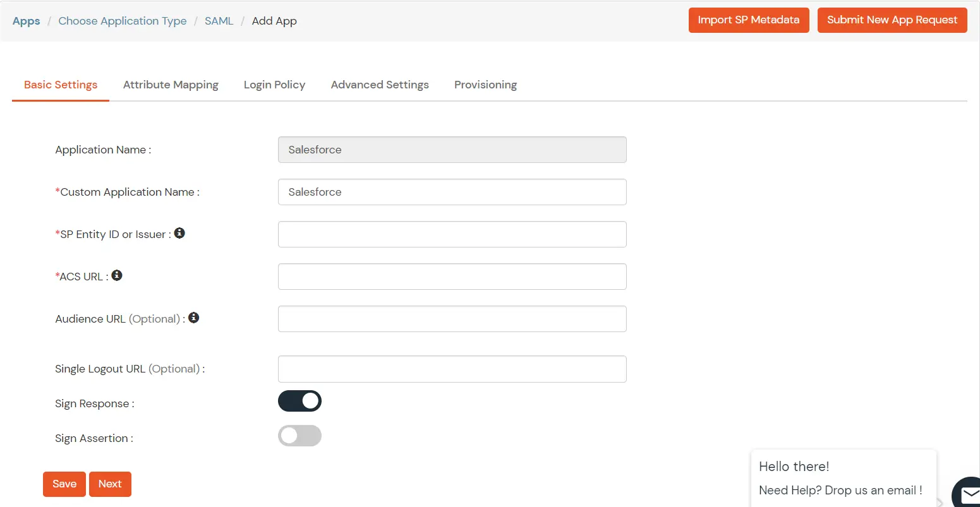Click Import SP Metadata button
This screenshot has width=980, height=507.
(x=749, y=20)
